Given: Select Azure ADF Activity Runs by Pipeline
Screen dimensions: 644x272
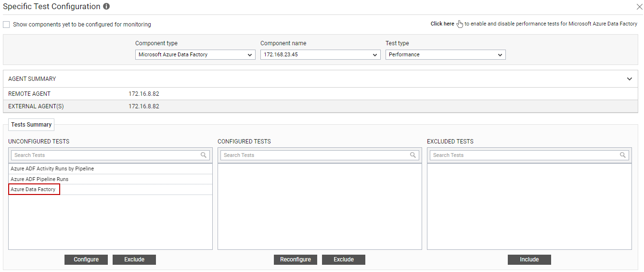Looking at the screenshot, I should [x=110, y=169].
